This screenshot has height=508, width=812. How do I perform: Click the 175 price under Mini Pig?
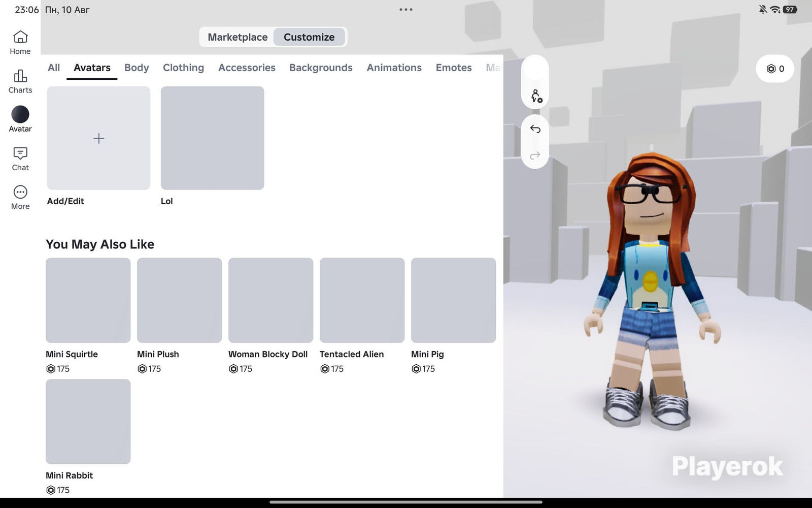pyautogui.click(x=428, y=369)
